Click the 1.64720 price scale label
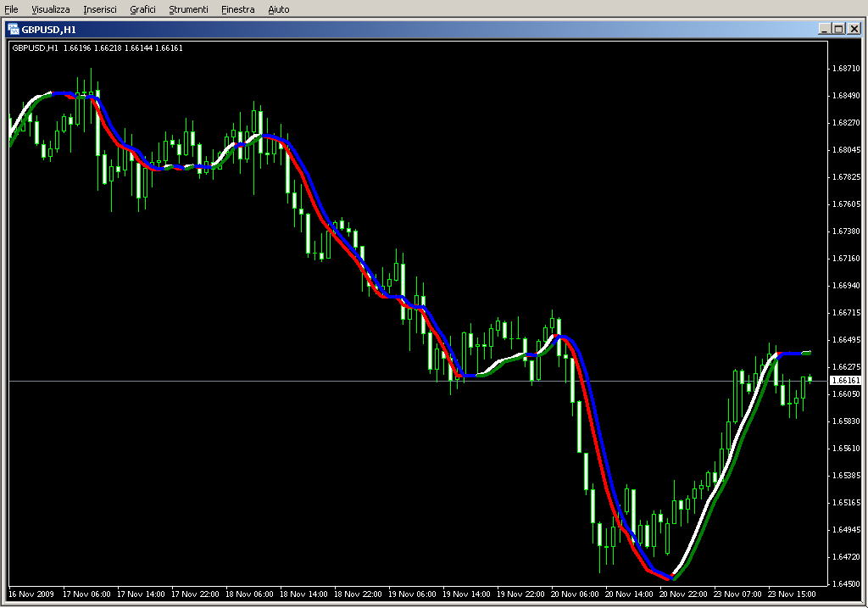 click(847, 556)
